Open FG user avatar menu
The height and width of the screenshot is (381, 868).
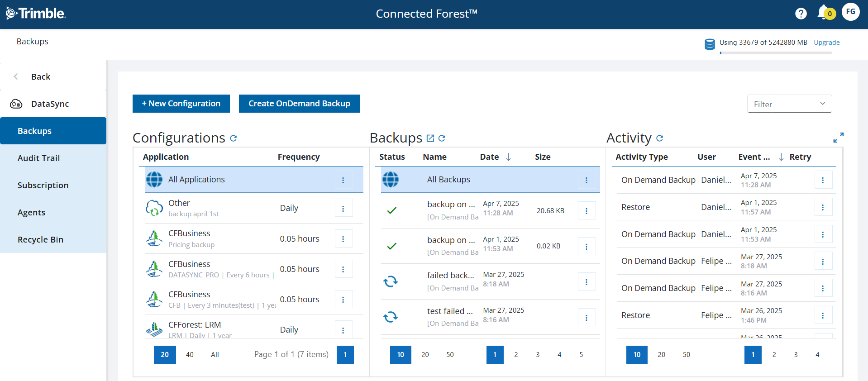point(850,12)
